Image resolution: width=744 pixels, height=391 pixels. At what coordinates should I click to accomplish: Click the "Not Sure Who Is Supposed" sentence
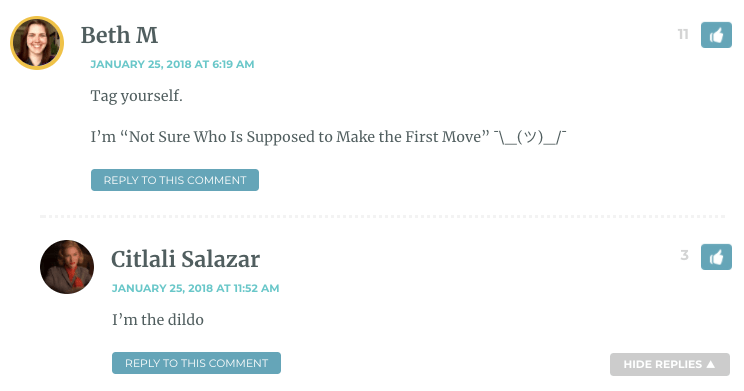(290, 137)
